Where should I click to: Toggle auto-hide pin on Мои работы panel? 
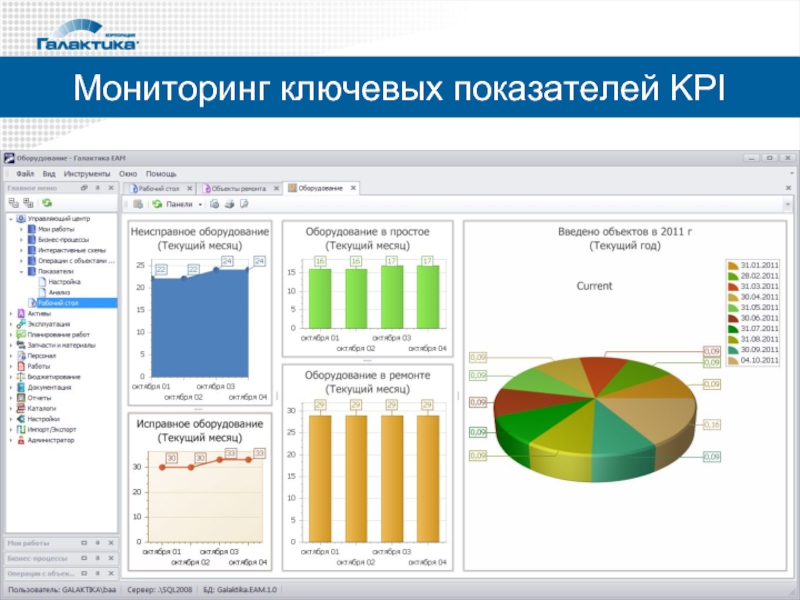97,543
